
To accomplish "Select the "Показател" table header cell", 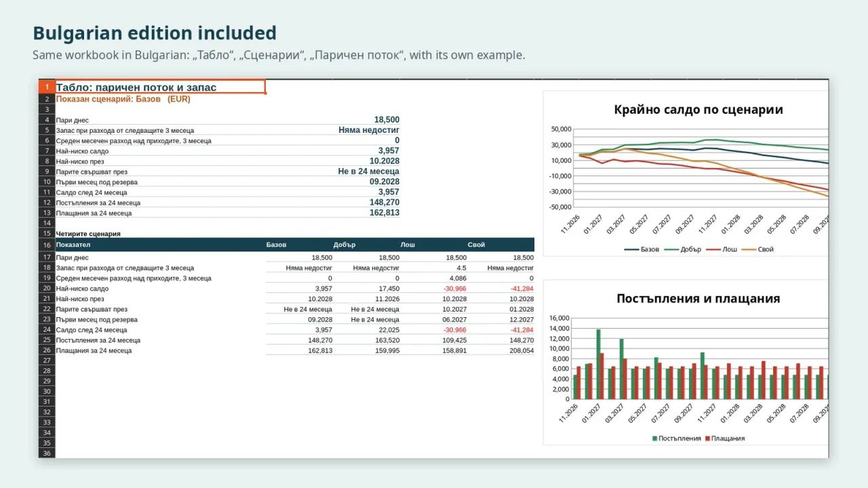I will tap(160, 245).
